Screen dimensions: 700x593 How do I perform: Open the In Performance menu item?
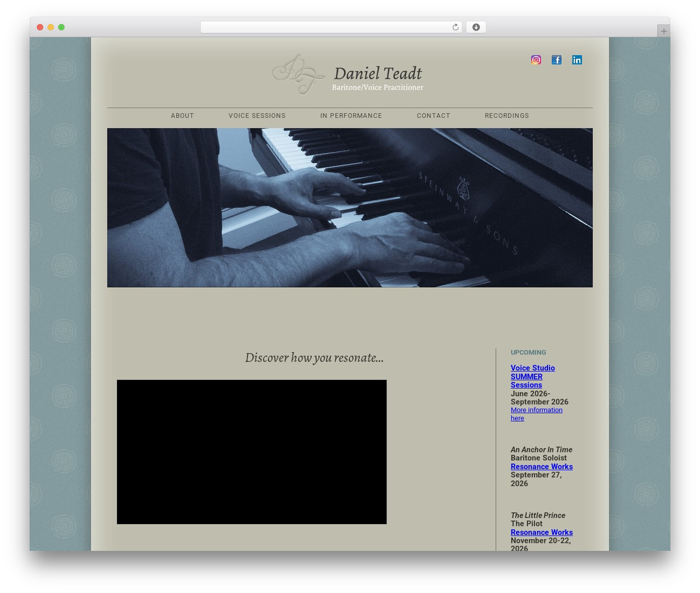coord(351,116)
